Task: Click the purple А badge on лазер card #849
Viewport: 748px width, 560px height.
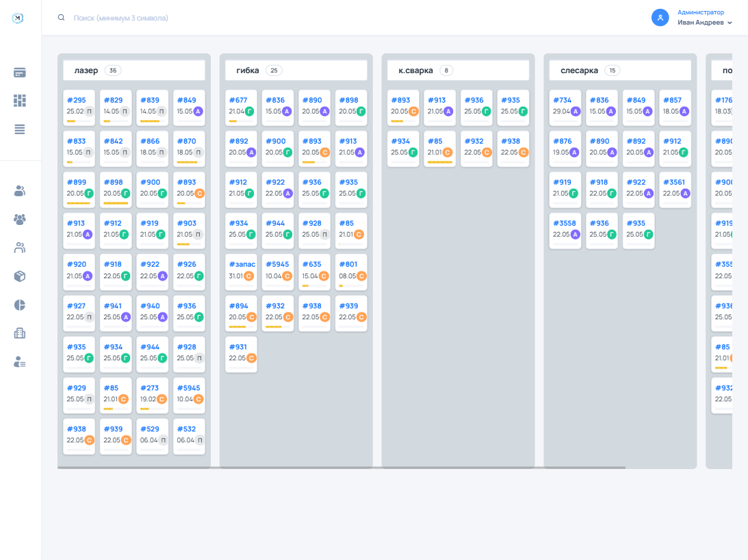Action: point(198,111)
